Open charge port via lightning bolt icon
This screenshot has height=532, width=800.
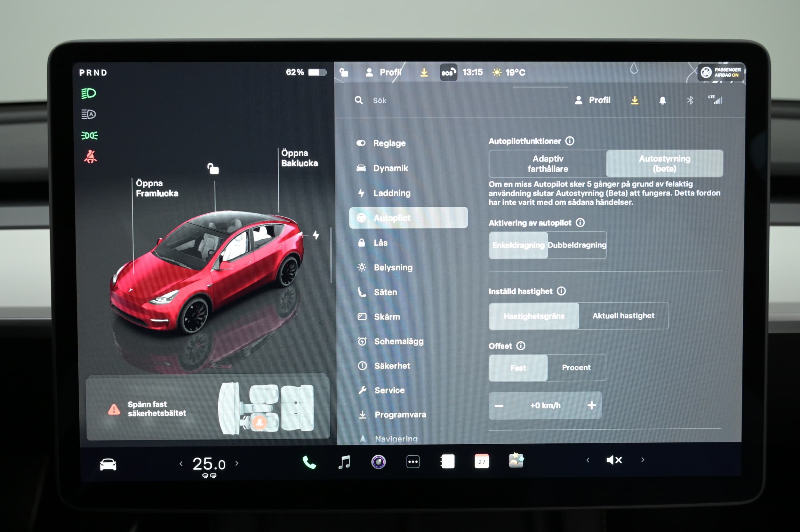point(316,235)
